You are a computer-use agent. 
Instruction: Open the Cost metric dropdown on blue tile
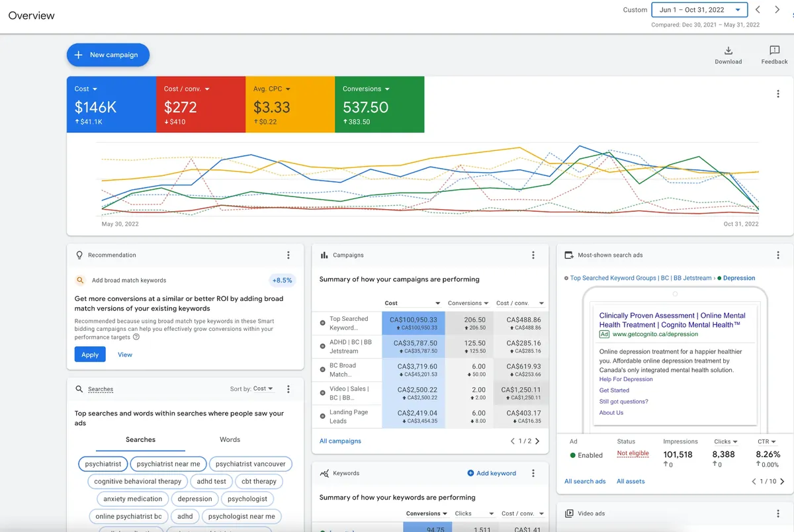coord(86,89)
